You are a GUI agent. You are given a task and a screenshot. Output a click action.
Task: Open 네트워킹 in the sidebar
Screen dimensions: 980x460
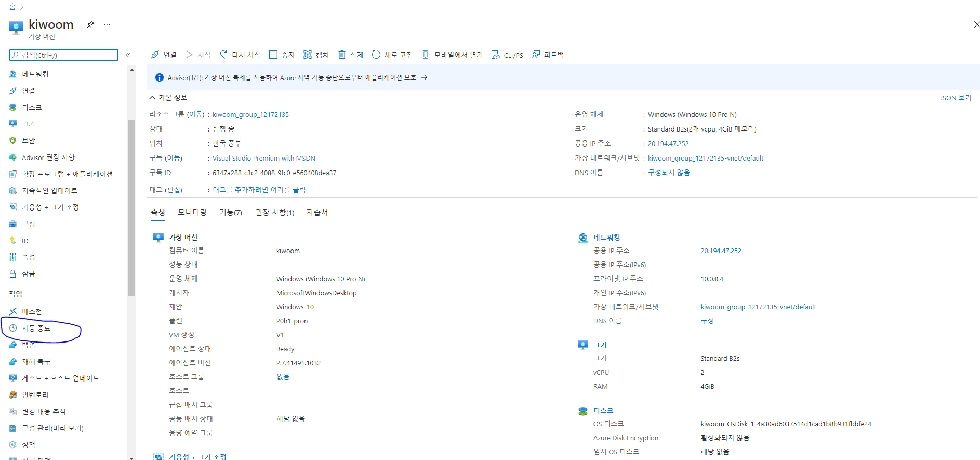pyautogui.click(x=35, y=74)
